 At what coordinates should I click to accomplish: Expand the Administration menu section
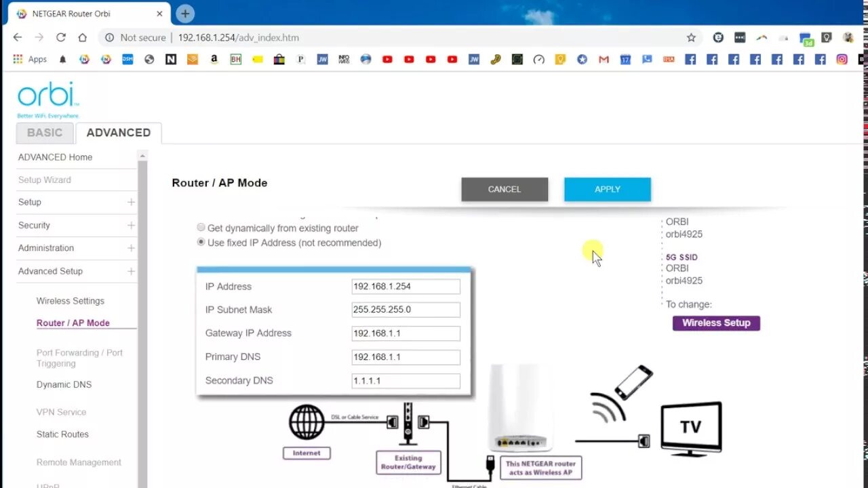point(131,248)
